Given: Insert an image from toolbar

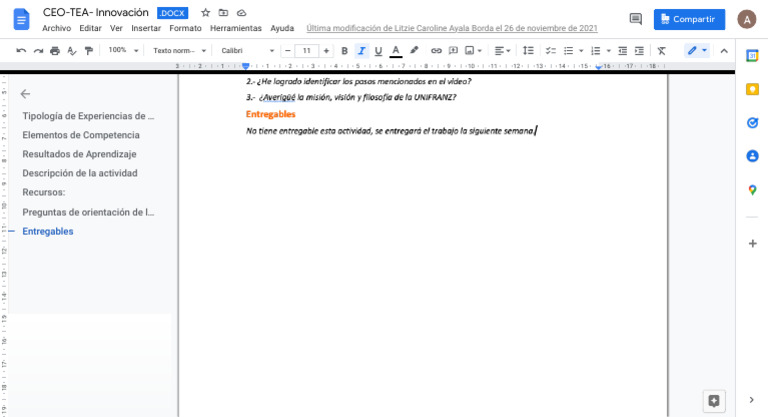Looking at the screenshot, I should [x=470, y=50].
